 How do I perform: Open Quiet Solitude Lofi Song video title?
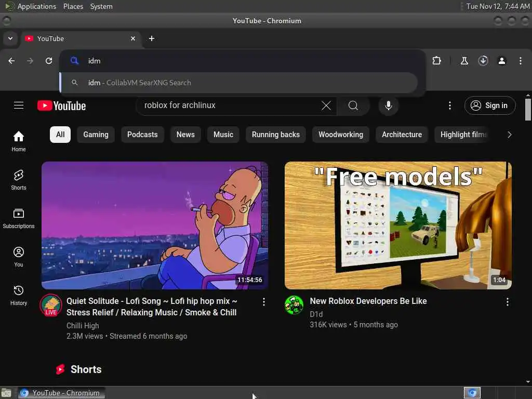[x=152, y=307]
